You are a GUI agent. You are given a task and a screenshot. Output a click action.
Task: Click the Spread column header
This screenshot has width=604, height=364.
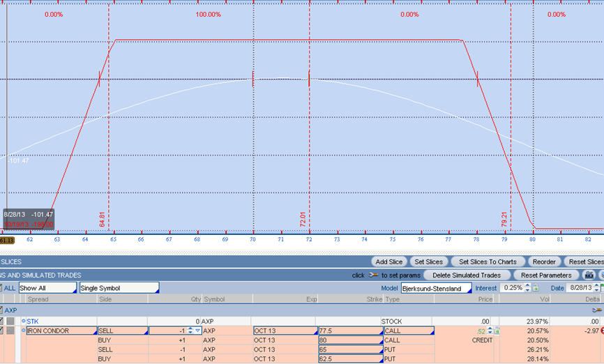[38, 298]
